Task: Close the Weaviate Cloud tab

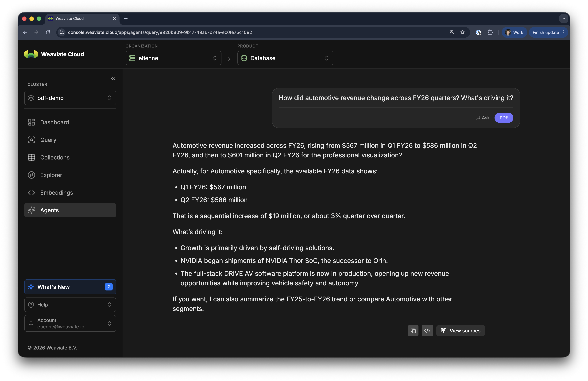Action: (114, 19)
